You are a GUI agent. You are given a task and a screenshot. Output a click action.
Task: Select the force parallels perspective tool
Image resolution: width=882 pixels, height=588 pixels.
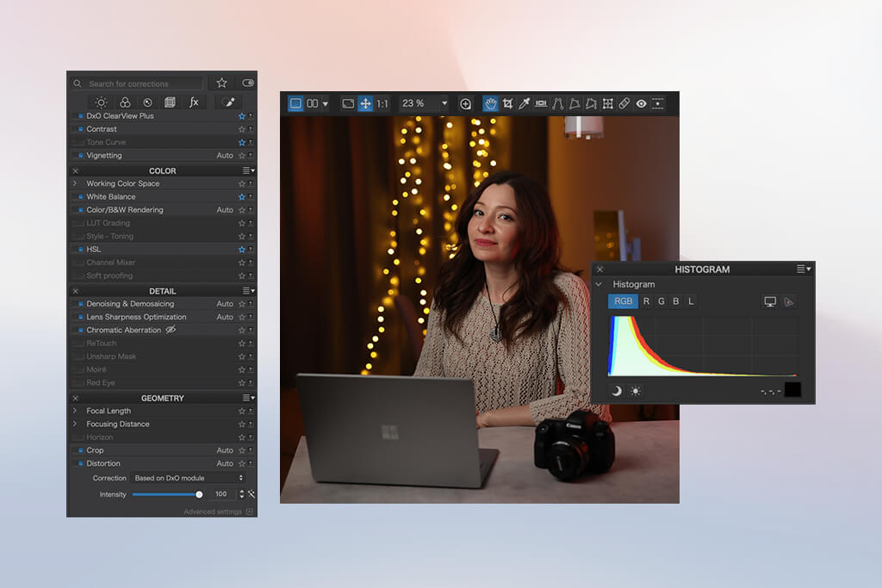click(x=557, y=103)
